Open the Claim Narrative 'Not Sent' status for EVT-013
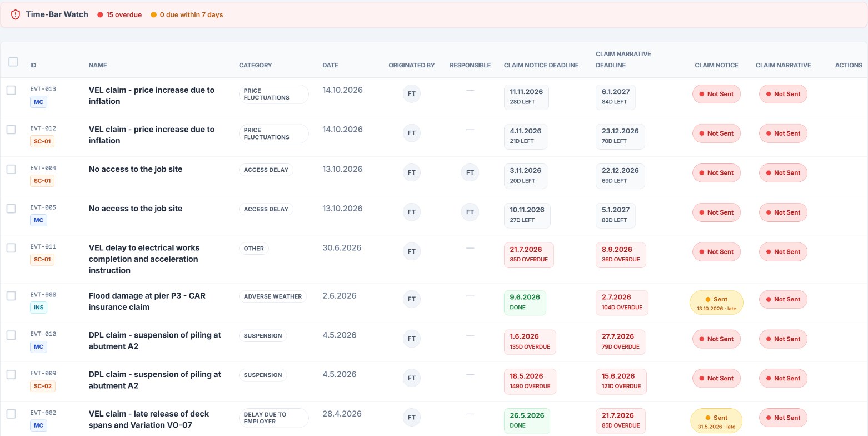This screenshot has width=868, height=436. pyautogui.click(x=783, y=94)
